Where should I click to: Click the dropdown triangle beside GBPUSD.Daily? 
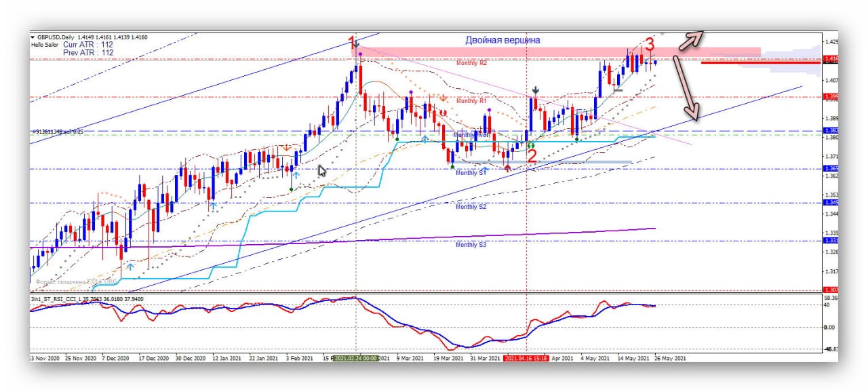tap(33, 37)
